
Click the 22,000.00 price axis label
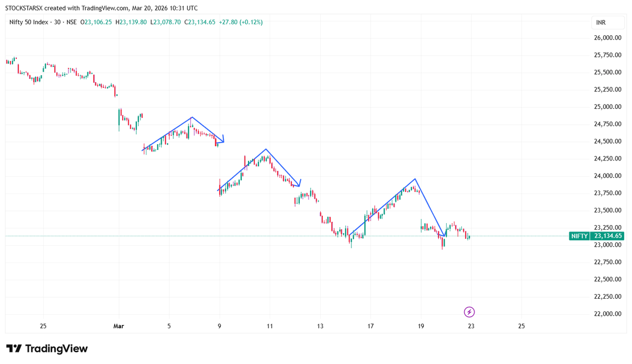(607, 314)
